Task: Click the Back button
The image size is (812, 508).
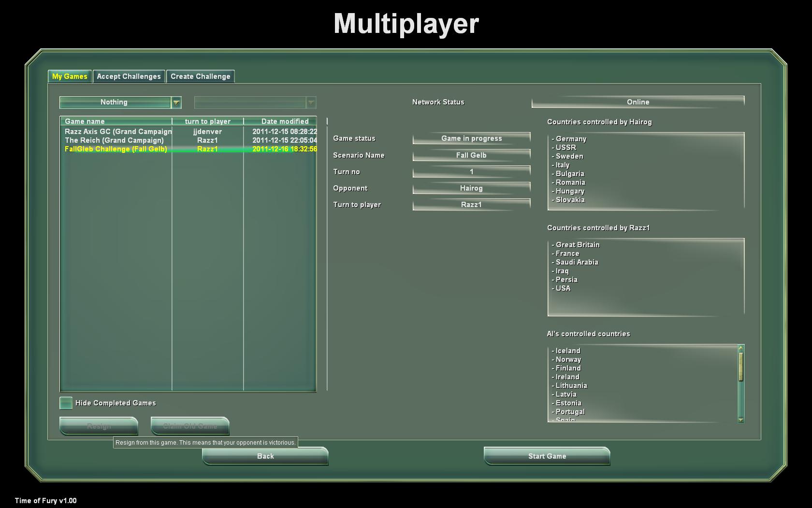Action: [x=265, y=456]
